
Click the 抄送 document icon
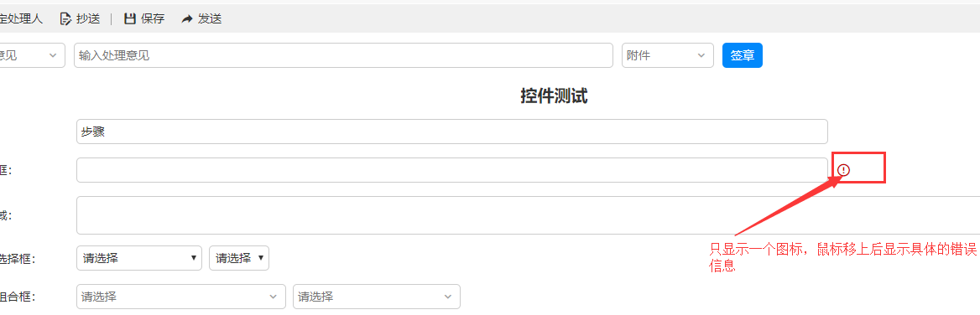tap(65, 18)
